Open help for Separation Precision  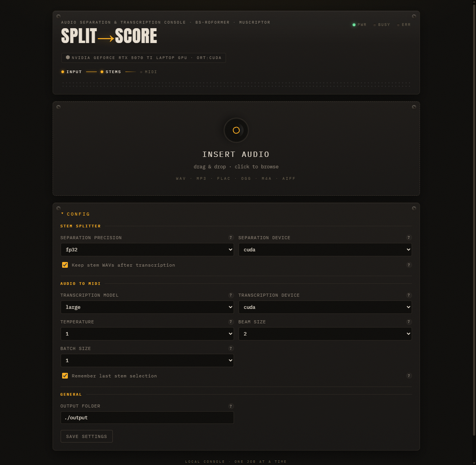231,238
